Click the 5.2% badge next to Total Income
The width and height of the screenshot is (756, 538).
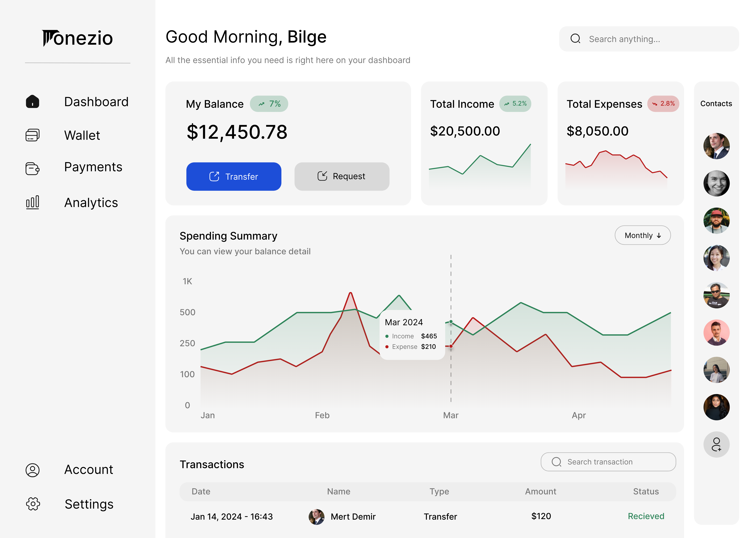point(515,104)
